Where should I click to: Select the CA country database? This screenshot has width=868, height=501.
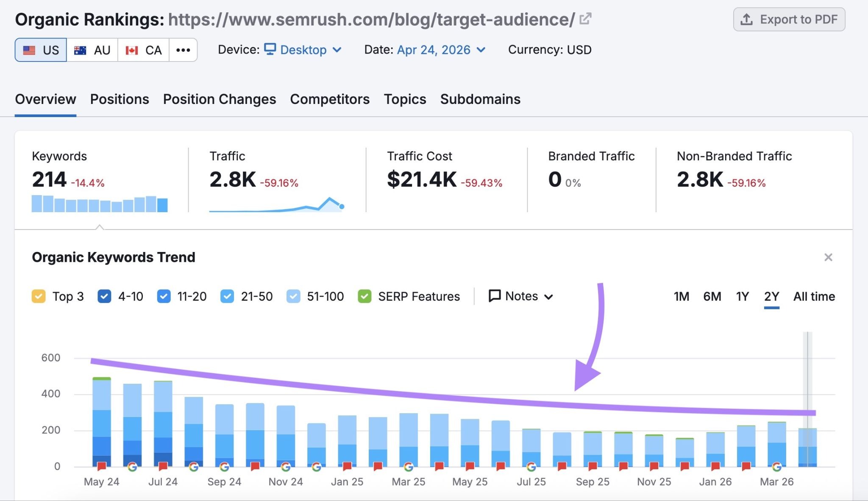coord(143,50)
